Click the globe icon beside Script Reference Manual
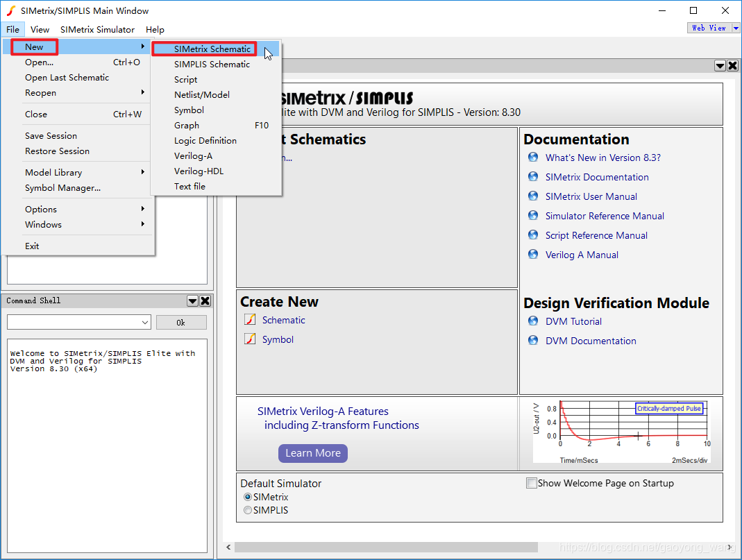This screenshot has height=560, width=742. [x=533, y=235]
